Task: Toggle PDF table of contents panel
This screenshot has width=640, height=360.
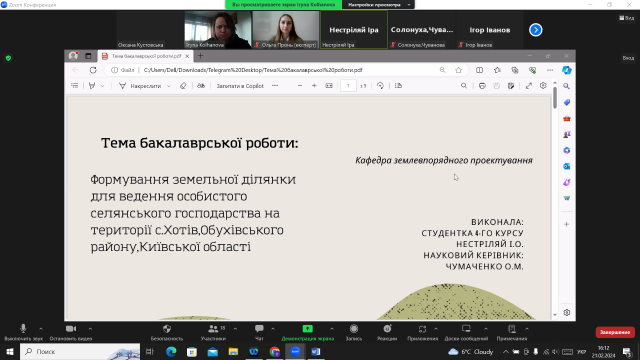Action: pyautogui.click(x=74, y=86)
